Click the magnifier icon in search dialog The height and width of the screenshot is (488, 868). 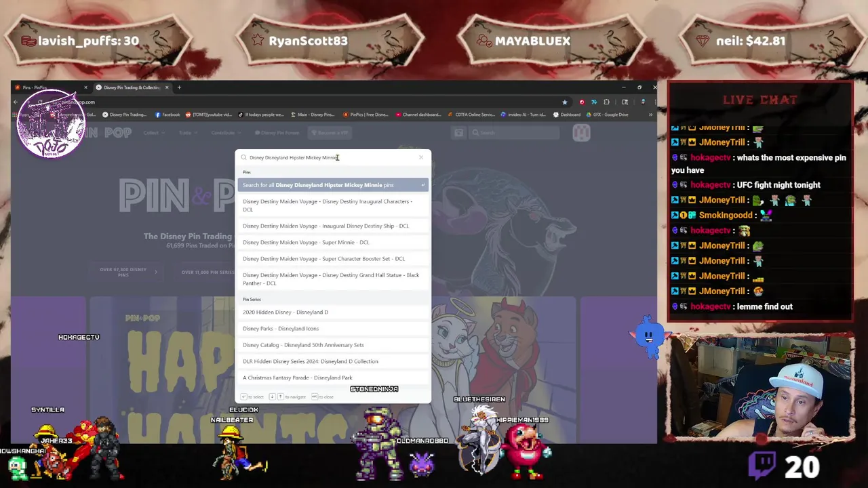click(x=243, y=157)
